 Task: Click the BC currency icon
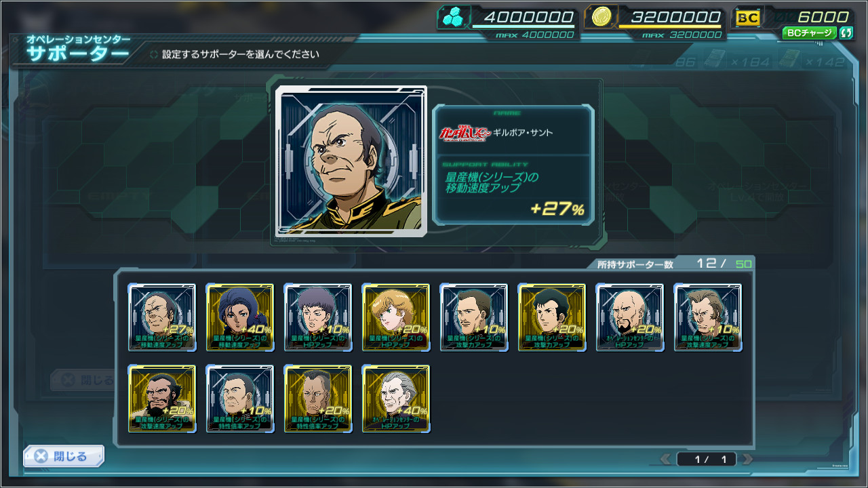tap(748, 18)
